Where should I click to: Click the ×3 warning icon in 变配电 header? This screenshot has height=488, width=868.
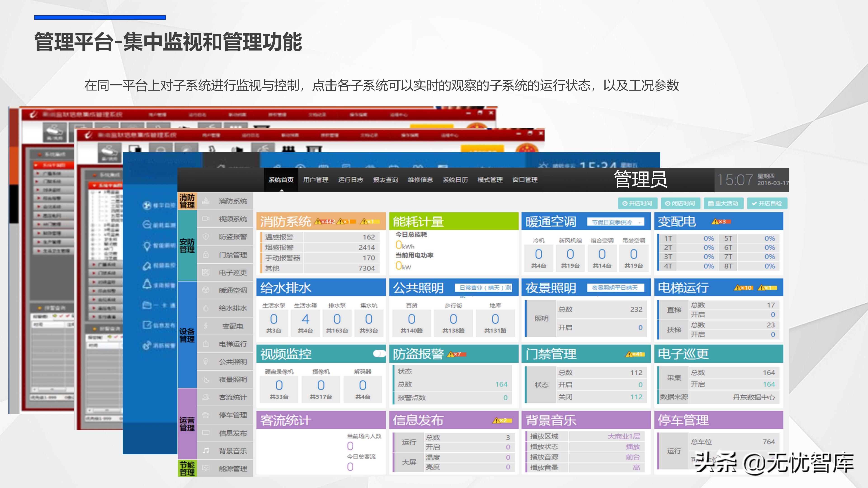tap(721, 222)
